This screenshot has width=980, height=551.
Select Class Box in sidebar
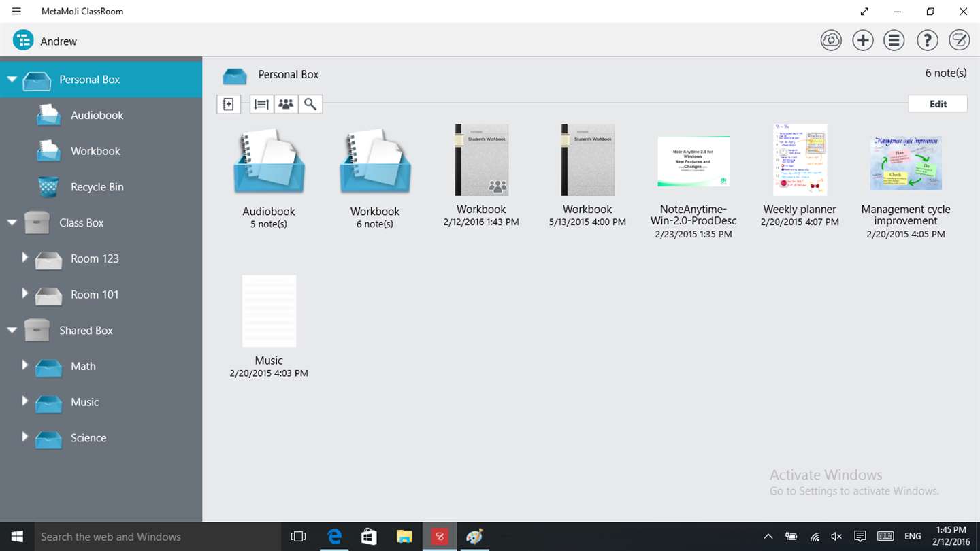101,222
